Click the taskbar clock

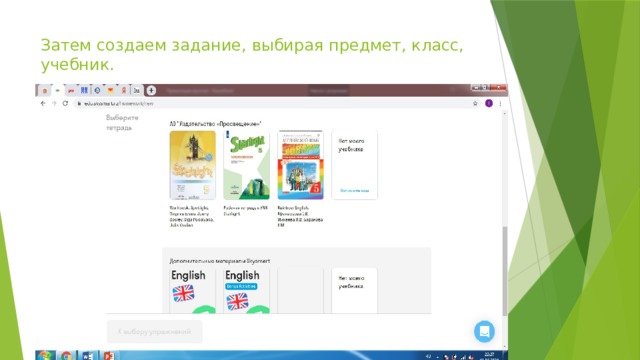coord(489,356)
